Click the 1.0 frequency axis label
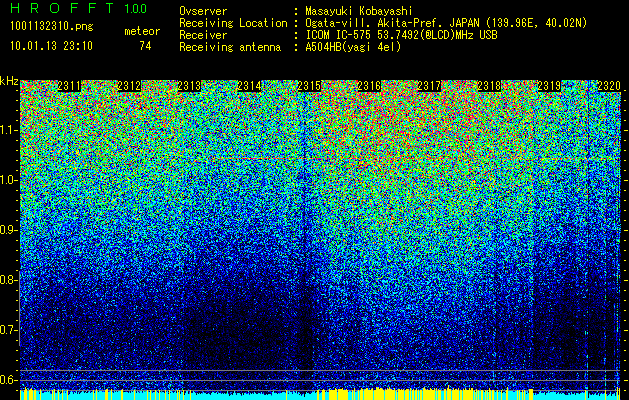 coord(9,180)
